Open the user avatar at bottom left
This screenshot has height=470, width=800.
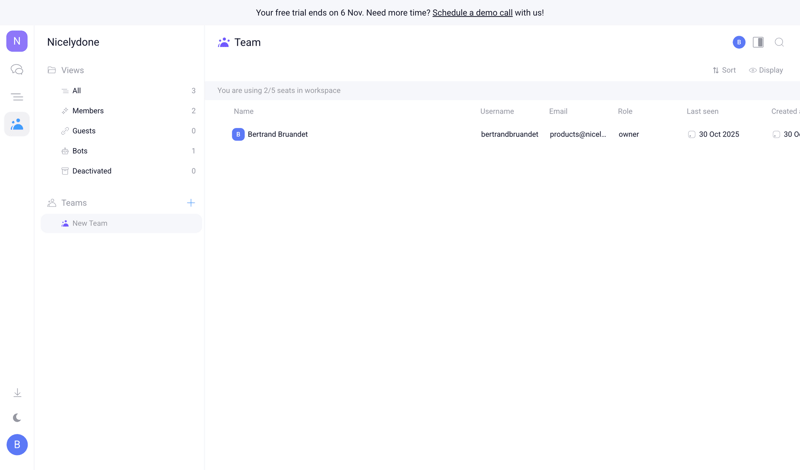(x=17, y=444)
